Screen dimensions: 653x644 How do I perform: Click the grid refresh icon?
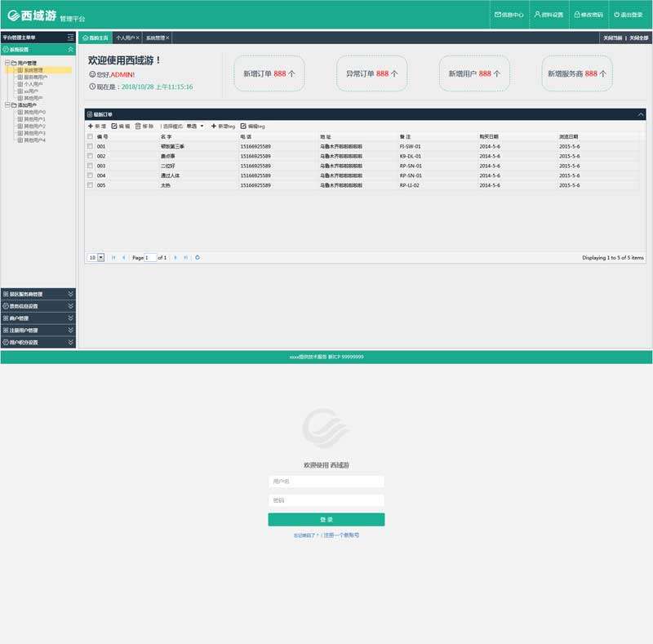198,257
